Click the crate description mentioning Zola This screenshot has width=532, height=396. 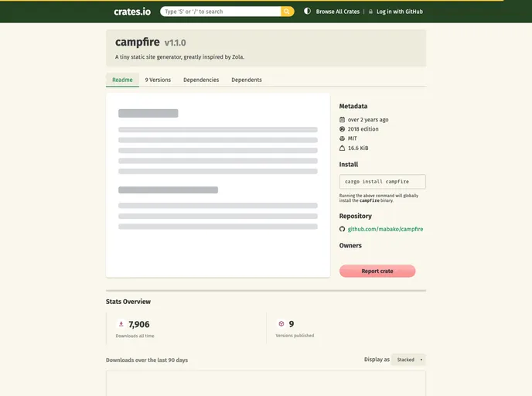coord(179,57)
